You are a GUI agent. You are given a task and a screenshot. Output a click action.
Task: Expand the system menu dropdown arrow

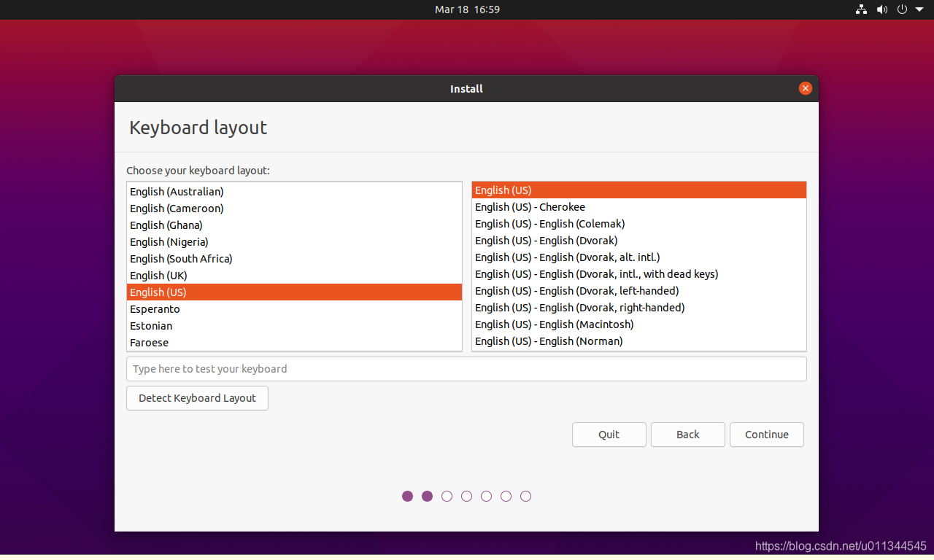click(x=919, y=9)
